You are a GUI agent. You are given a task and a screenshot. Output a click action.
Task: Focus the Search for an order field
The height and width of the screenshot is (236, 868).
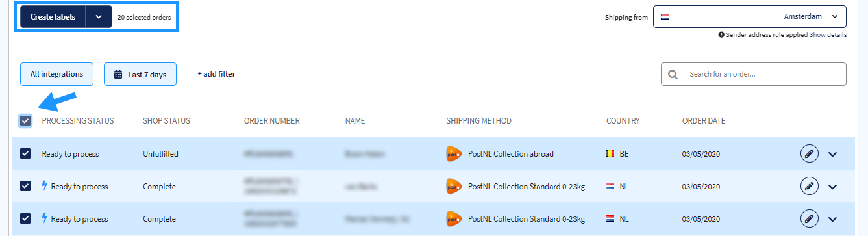(754, 74)
